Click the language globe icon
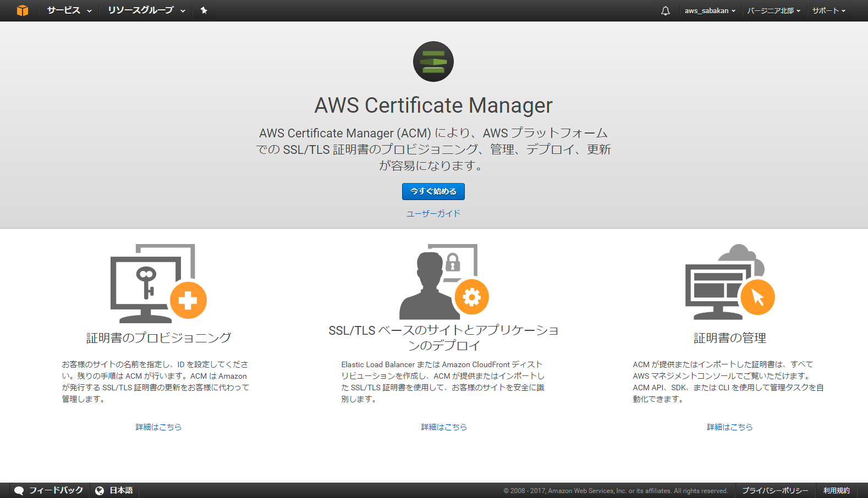Viewport: 868px width, 498px height. click(x=100, y=491)
